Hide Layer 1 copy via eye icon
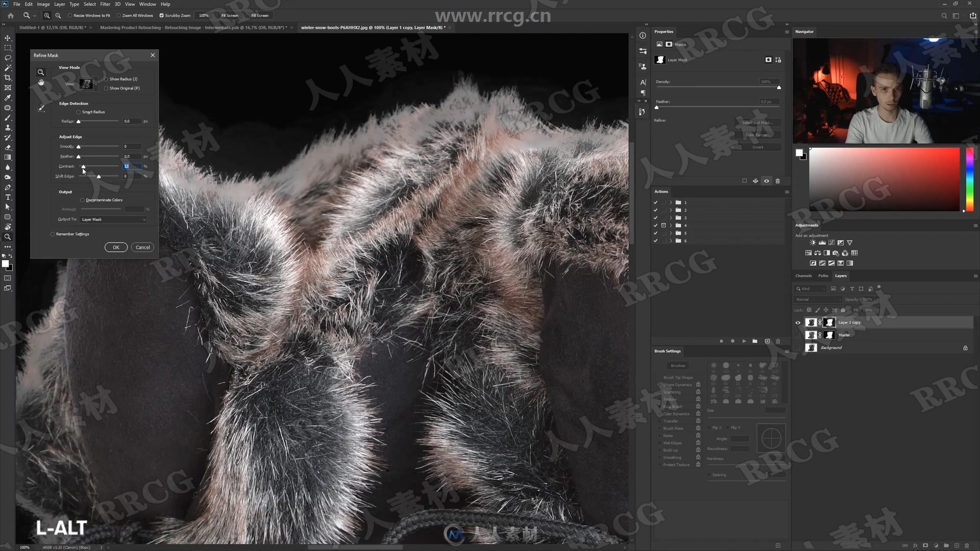This screenshot has height=551, width=980. (798, 322)
